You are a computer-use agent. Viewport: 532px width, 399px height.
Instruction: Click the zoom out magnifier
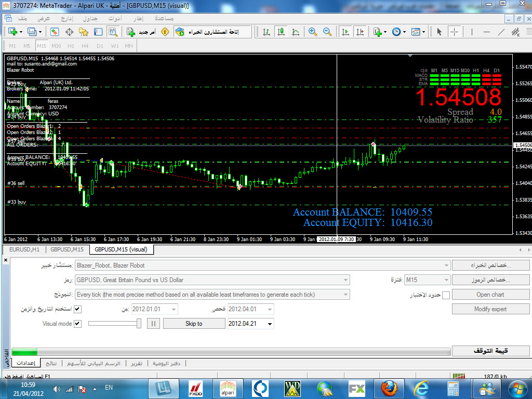[327, 32]
